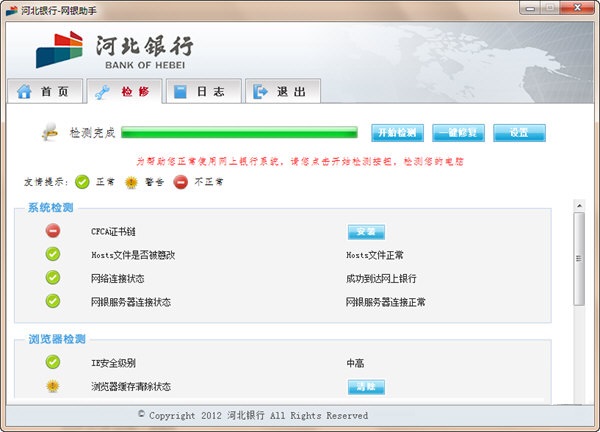Open the 日志 log tab
The height and width of the screenshot is (432, 600).
point(204,91)
